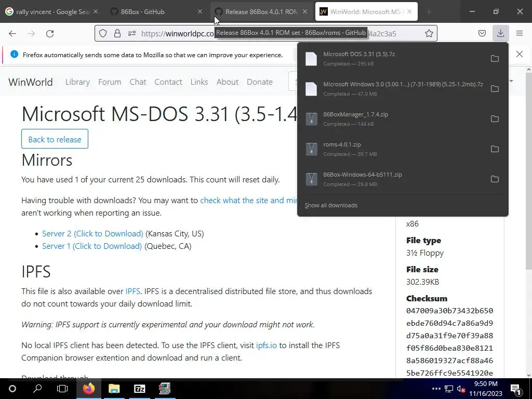Go back using browser back arrow

pos(12,34)
